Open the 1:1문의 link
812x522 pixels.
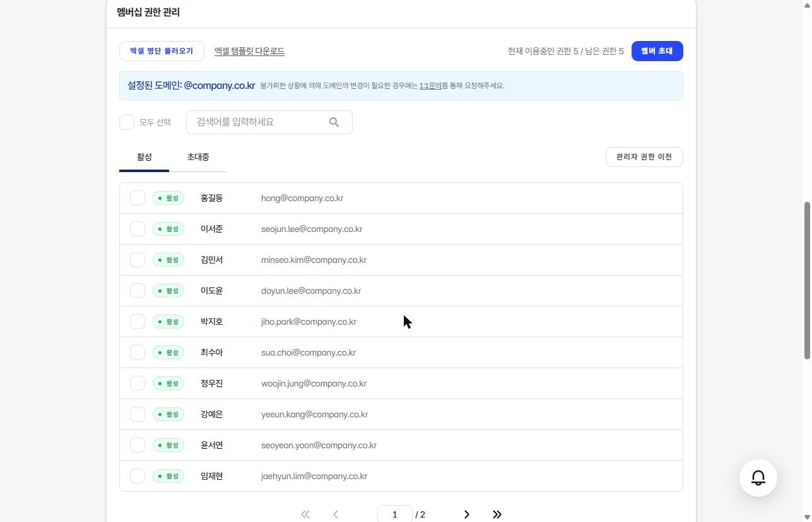430,86
